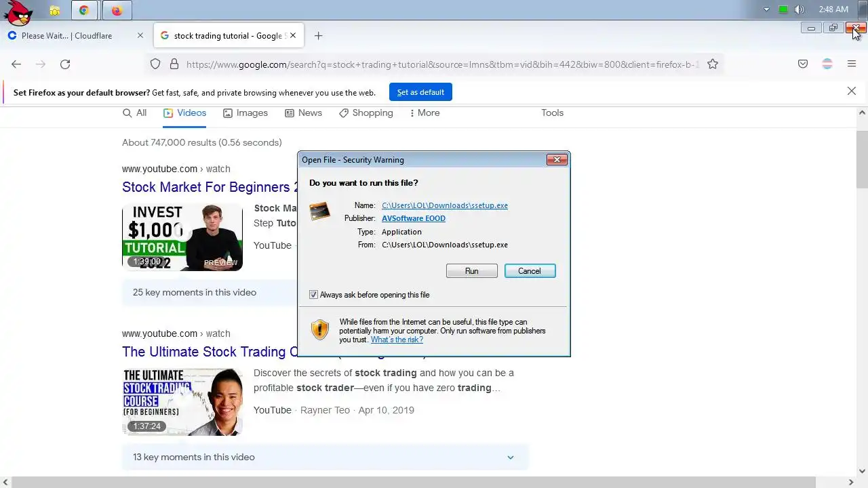Go forward with the forward arrow

tap(41, 64)
